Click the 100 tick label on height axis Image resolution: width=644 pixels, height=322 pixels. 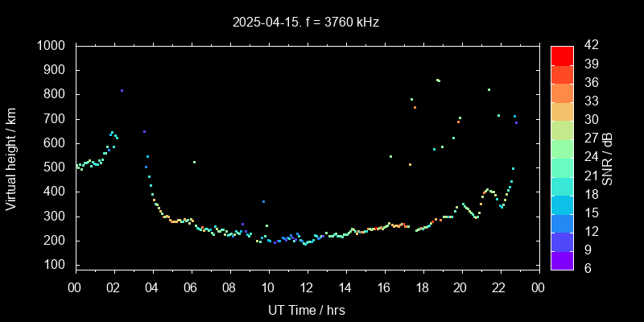tap(58, 265)
